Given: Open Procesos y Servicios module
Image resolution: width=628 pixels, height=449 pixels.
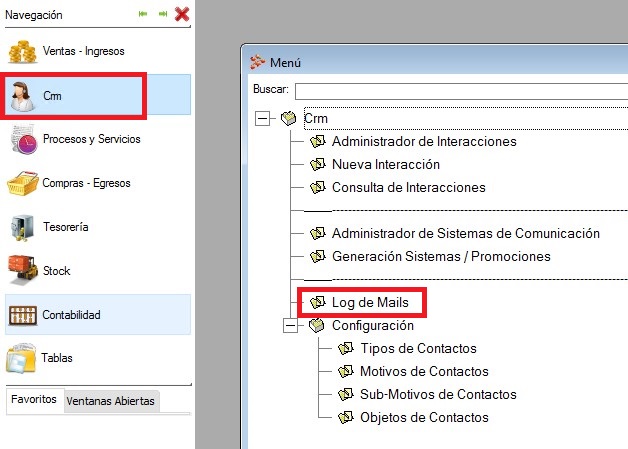Looking at the screenshot, I should tap(23, 140).
